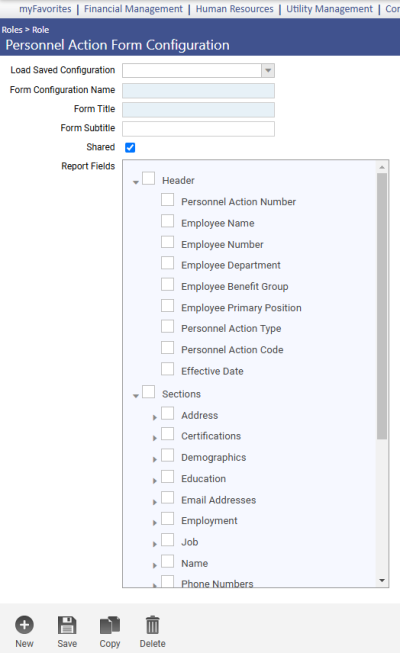
Task: Uncheck the Shared checkbox
Action: tap(130, 147)
